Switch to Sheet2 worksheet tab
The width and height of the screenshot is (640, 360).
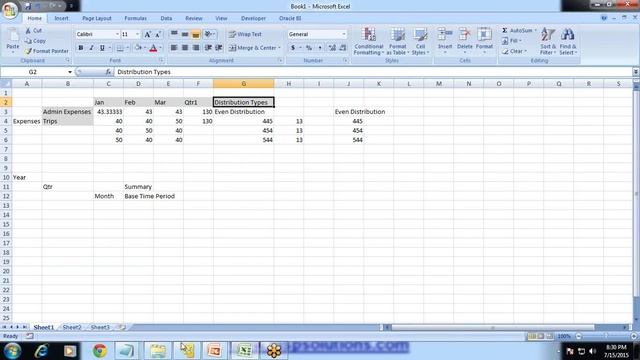coord(72,327)
